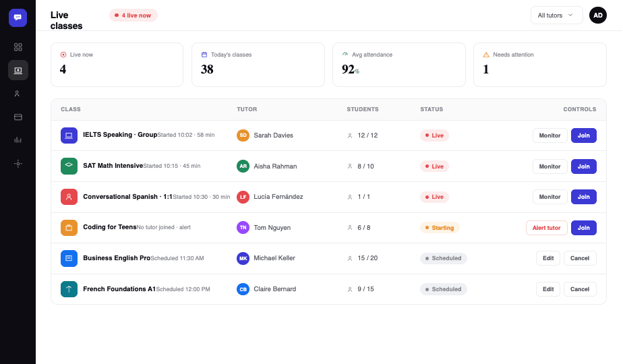
Task: Cancel the French Foundations A1 class
Action: (580, 289)
